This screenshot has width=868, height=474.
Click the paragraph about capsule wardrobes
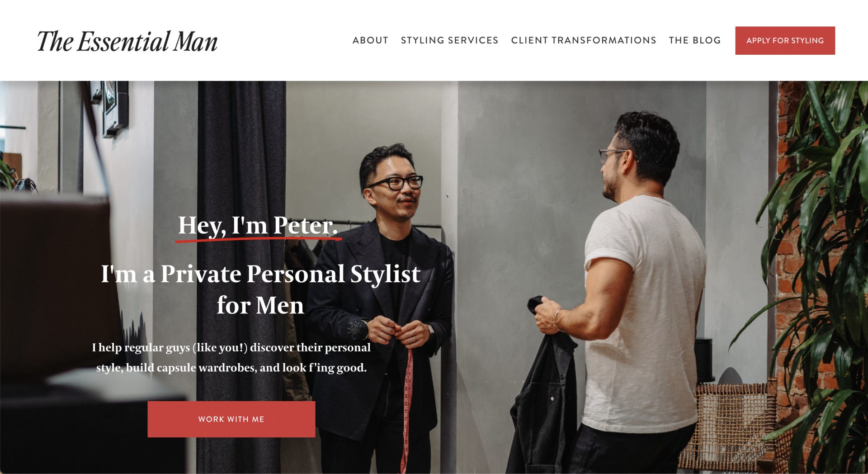231,357
